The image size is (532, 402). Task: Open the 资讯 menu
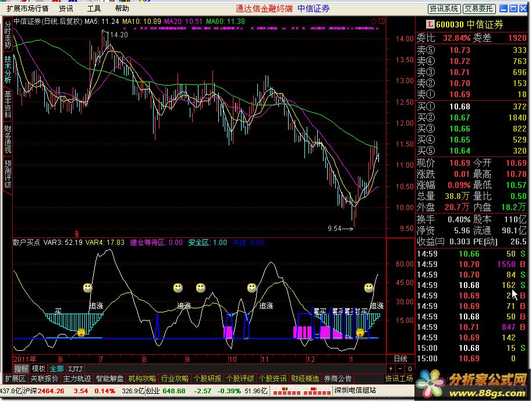click(66, 9)
